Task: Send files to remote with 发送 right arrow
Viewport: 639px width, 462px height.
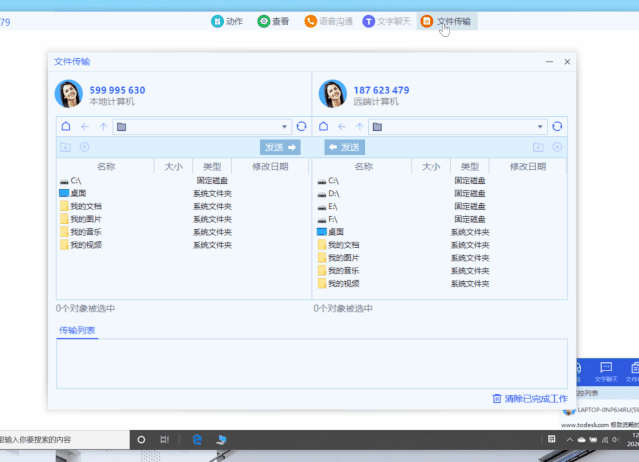Action: (x=280, y=147)
